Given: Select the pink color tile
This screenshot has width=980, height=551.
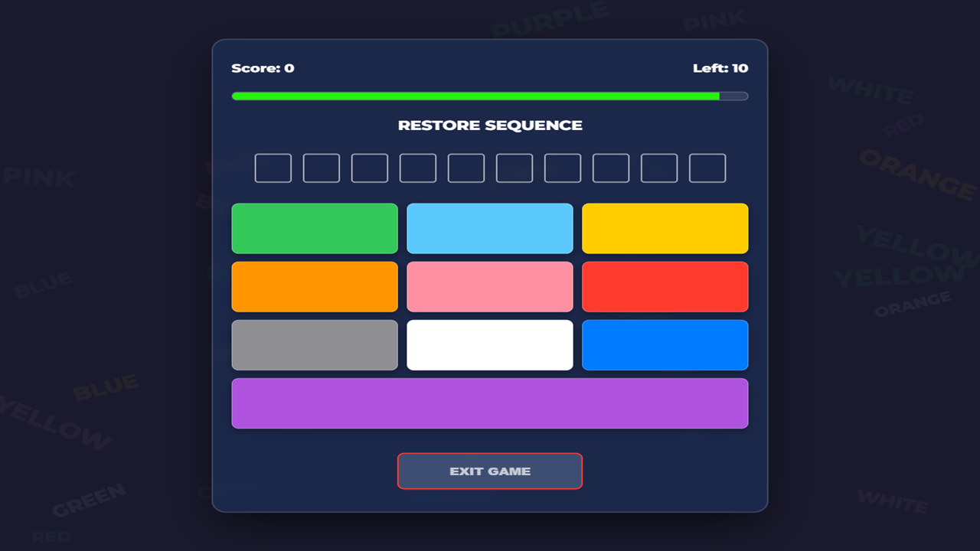Looking at the screenshot, I should pyautogui.click(x=490, y=286).
